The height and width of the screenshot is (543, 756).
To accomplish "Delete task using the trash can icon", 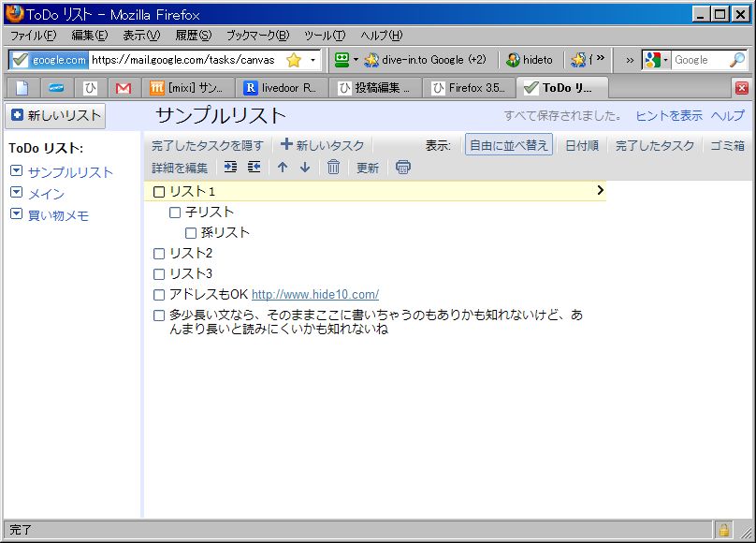I will [333, 168].
